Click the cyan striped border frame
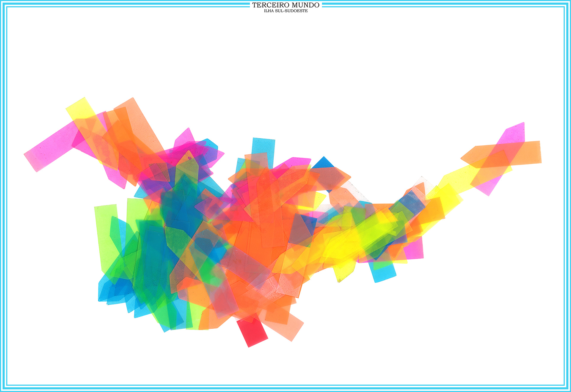 tap(3, 196)
